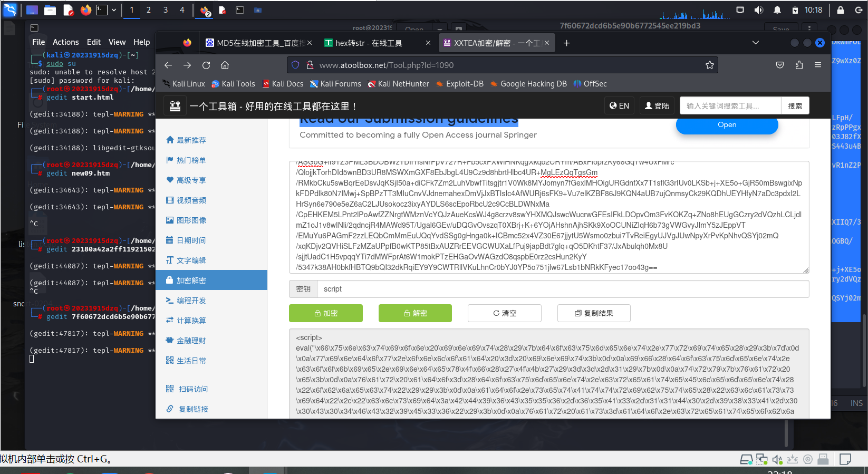Focus the tool keyword search box
The width and height of the screenshot is (868, 474).
[x=730, y=106]
